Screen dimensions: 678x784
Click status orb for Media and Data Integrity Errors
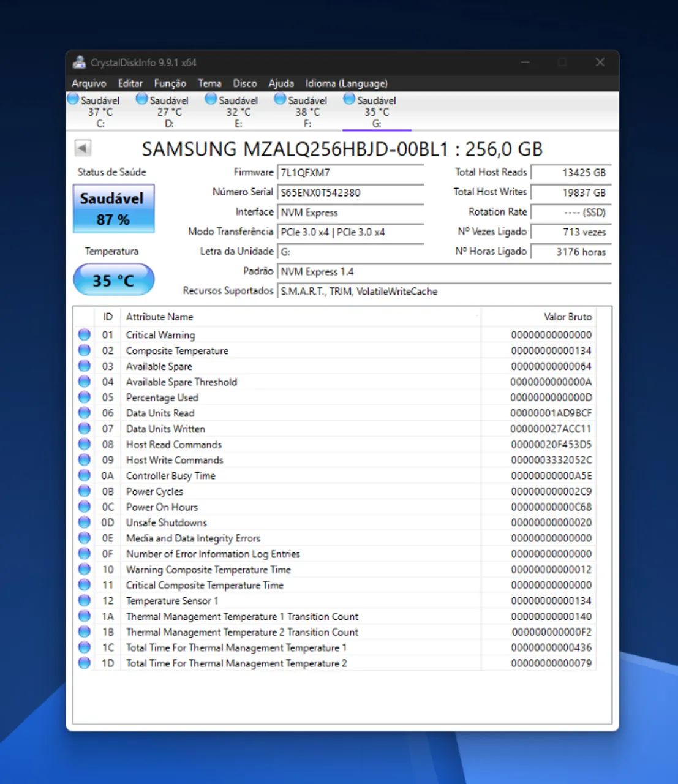85,538
